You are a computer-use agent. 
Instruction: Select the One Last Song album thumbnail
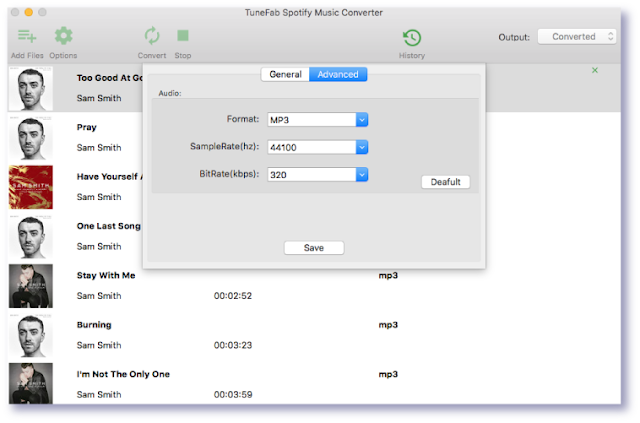coord(31,236)
